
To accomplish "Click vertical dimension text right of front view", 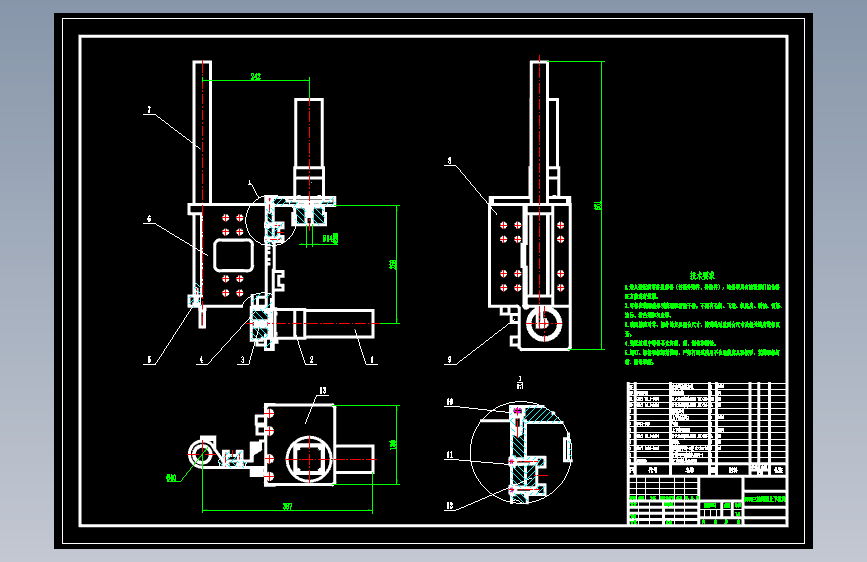I will coord(393,264).
